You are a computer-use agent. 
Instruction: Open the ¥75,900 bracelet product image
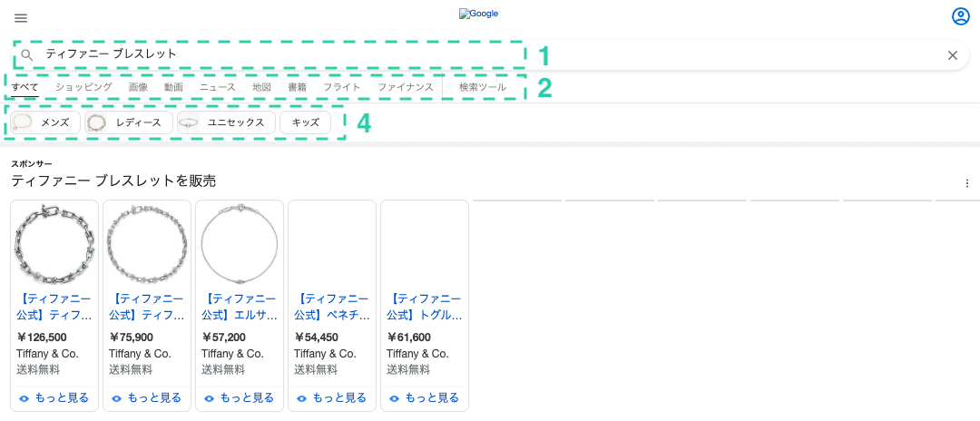pyautogui.click(x=147, y=242)
